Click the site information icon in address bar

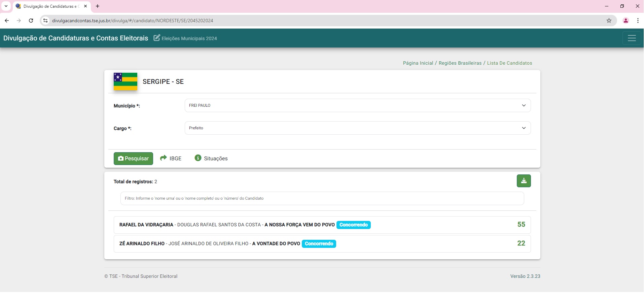pos(45,21)
